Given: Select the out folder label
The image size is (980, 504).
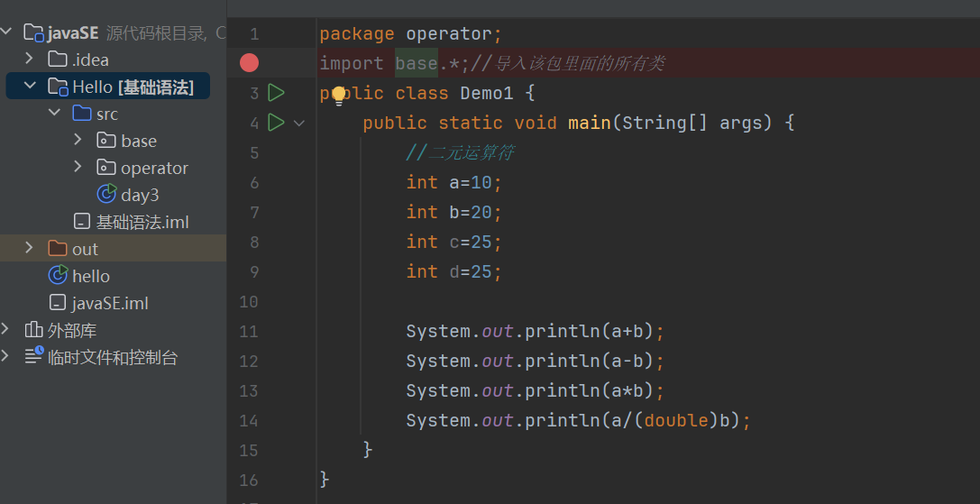Looking at the screenshot, I should point(85,250).
